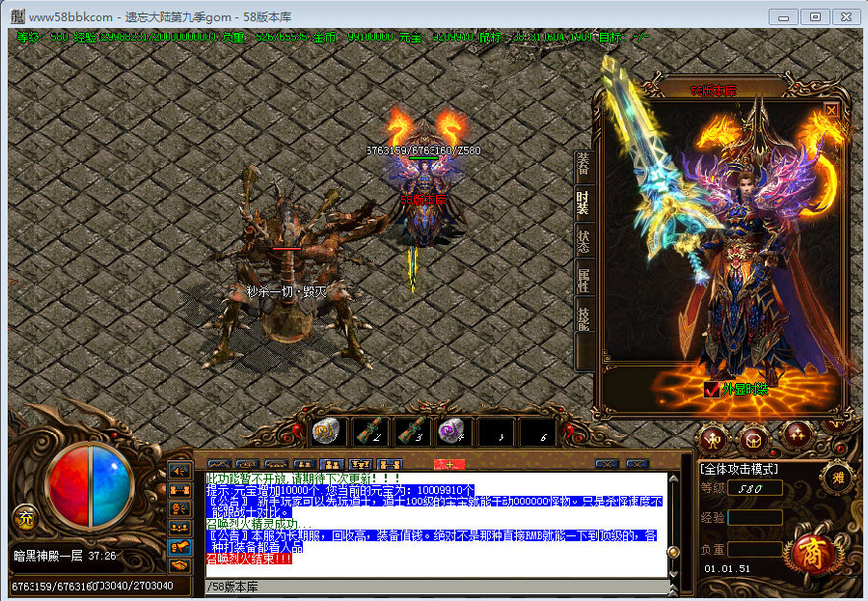Screen dimensions: 868x601
Task: Click the 负重 weight bar
Action: (x=755, y=549)
